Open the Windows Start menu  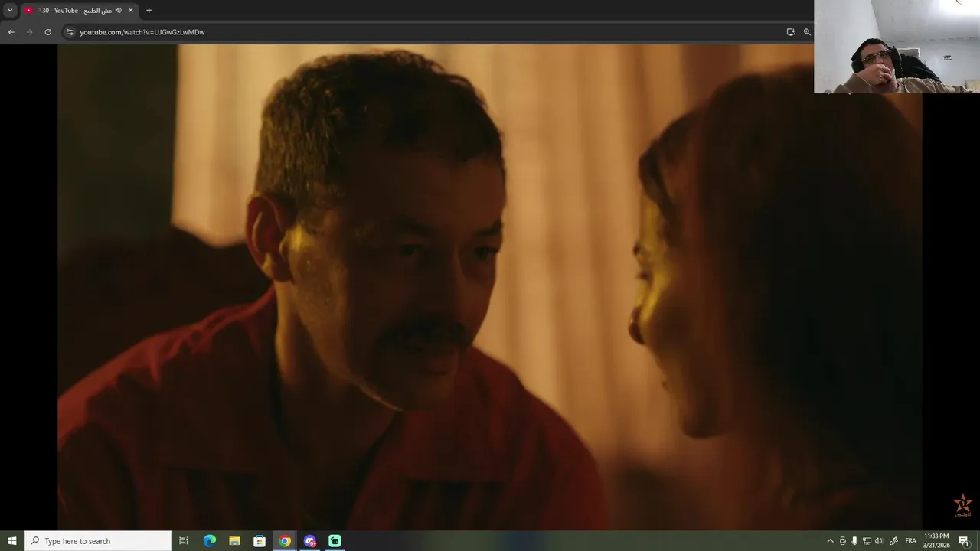(x=12, y=541)
